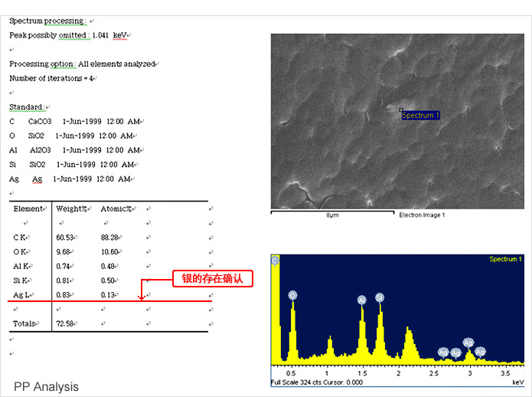
Task: Click the leftmost Ag peak marker
Action: [443, 352]
